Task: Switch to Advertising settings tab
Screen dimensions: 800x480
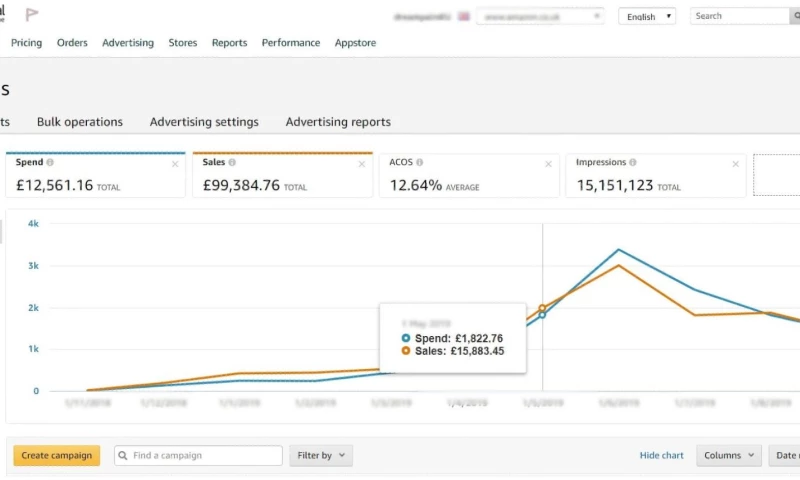Action: tap(204, 122)
